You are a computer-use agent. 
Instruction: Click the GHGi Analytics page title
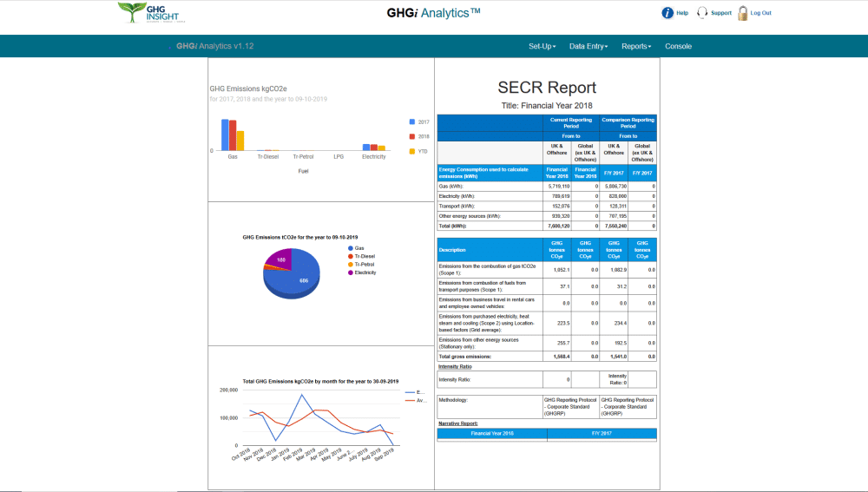[x=433, y=13]
